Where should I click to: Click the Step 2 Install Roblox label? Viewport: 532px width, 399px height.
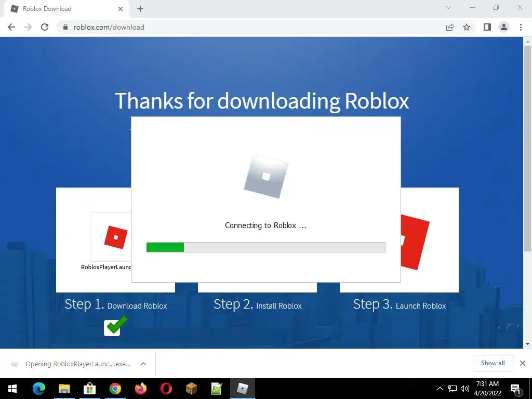pos(258,304)
